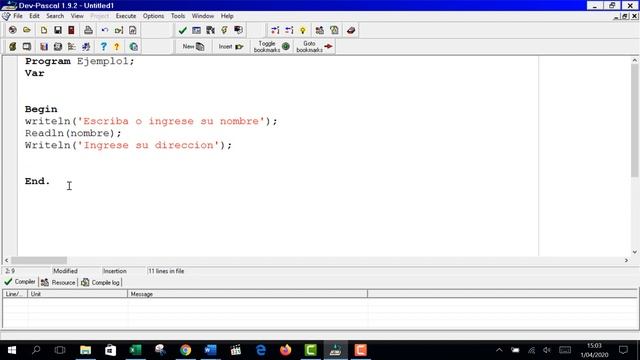Image resolution: width=640 pixels, height=360 pixels.
Task: Switch to the Compiler tab
Action: click(20, 282)
